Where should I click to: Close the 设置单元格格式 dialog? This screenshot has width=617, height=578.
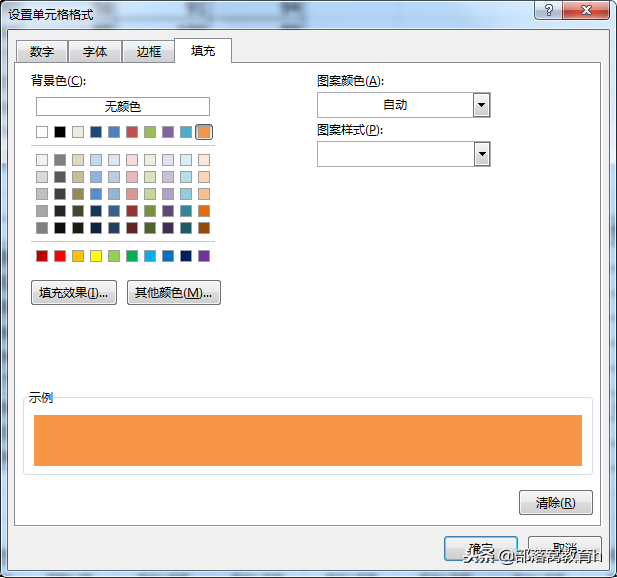[x=586, y=10]
